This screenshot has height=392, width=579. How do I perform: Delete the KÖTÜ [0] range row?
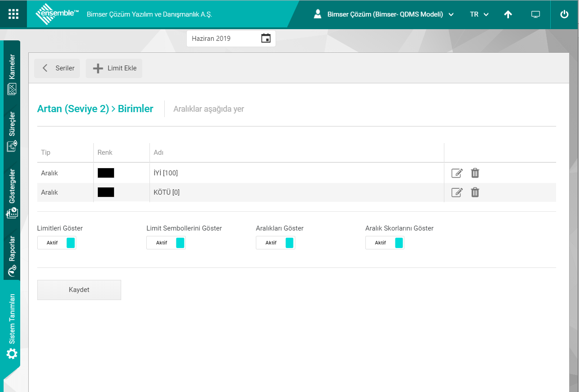475,192
